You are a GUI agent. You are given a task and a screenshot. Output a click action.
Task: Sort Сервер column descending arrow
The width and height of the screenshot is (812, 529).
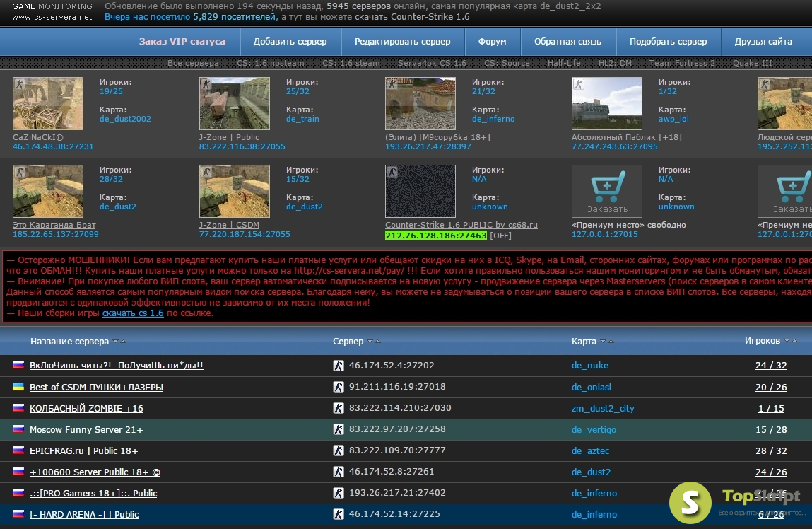(370, 342)
